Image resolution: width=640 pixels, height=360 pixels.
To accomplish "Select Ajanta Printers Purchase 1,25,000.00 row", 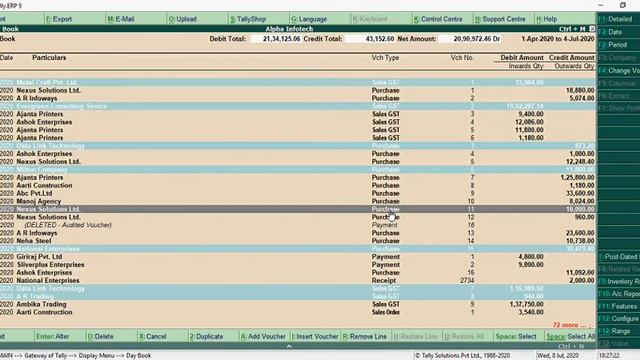I will pos(298,178).
